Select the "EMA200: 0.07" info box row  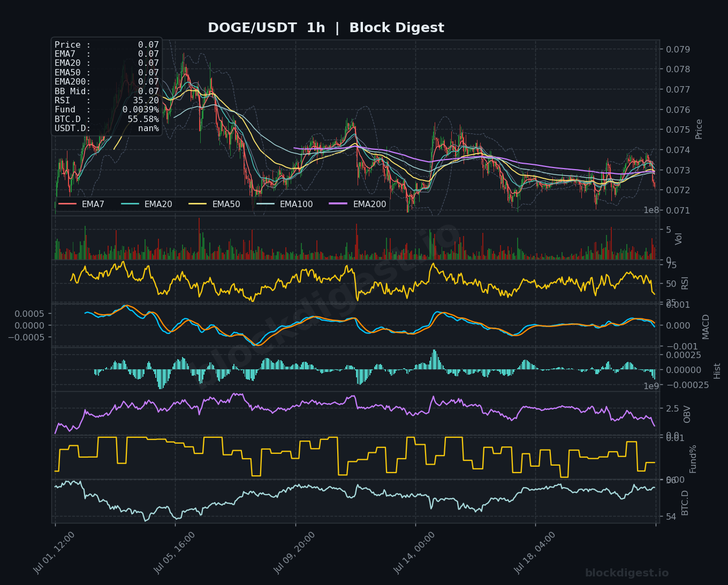tap(107, 82)
